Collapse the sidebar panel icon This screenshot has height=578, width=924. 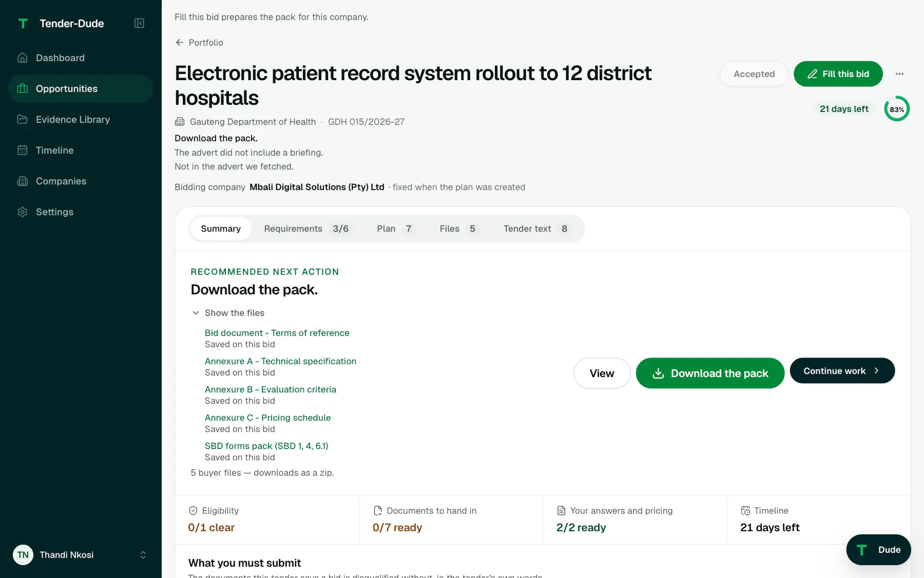point(139,23)
